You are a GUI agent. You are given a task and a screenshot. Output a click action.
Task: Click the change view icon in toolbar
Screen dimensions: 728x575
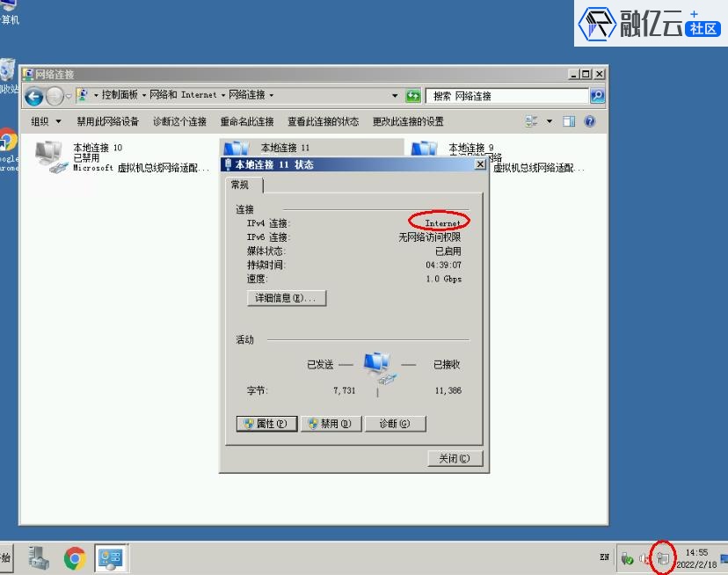coord(532,121)
